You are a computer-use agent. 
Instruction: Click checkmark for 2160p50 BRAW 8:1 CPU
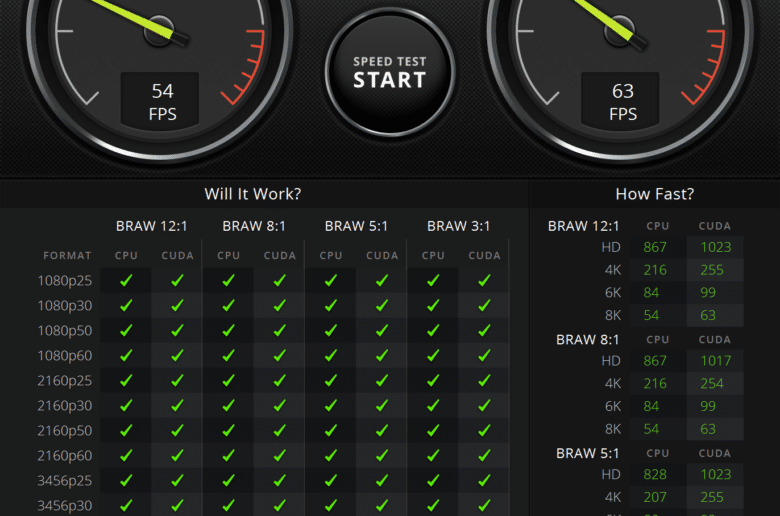tap(229, 430)
